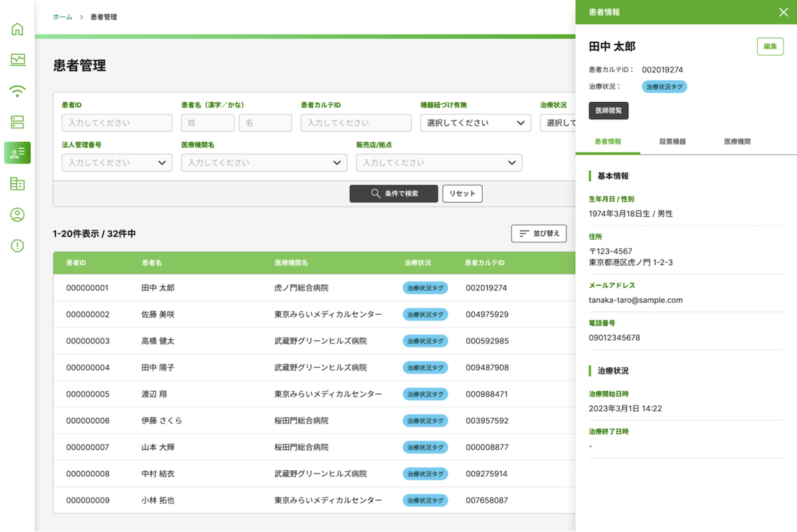Viewport: 797px width, 532px height.
Task: Open the alert exclamation sidebar icon
Action: [17, 246]
